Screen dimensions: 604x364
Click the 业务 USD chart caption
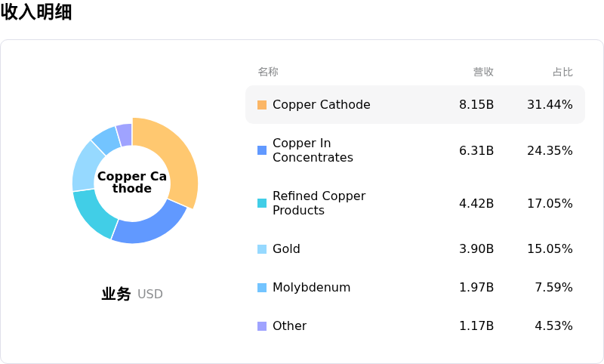click(132, 295)
